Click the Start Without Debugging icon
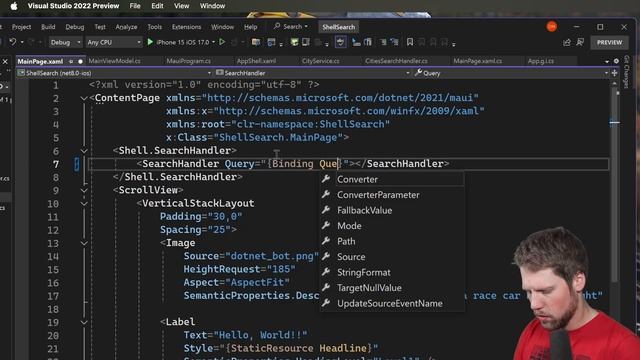The height and width of the screenshot is (360, 640). pos(222,42)
